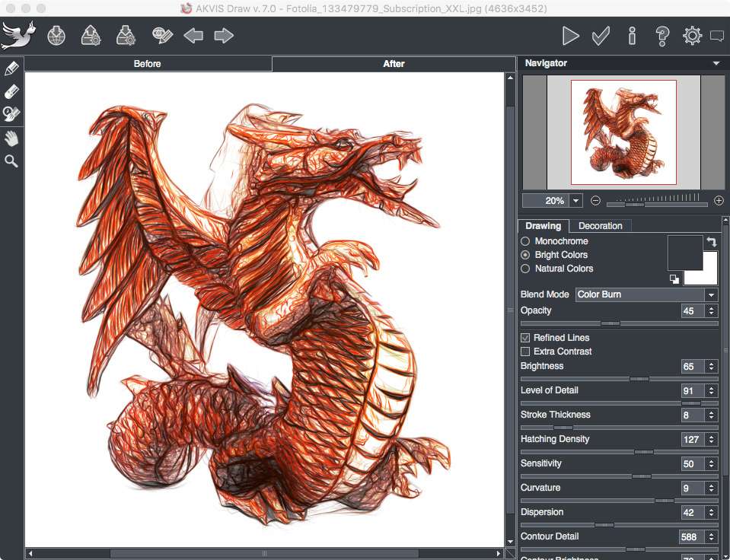Select the Monochrome radio option
Image resolution: width=730 pixels, height=560 pixels.
(x=525, y=241)
